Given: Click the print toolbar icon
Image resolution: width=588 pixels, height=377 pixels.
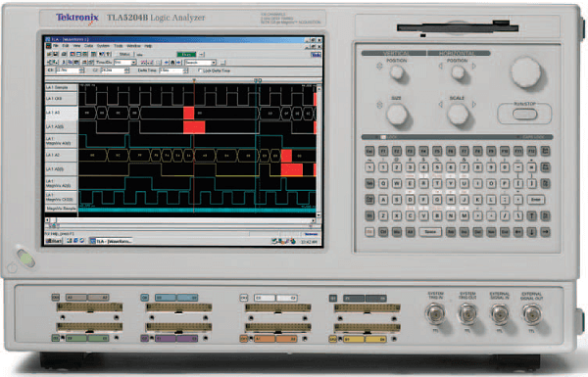Looking at the screenshot, I should point(64,54).
